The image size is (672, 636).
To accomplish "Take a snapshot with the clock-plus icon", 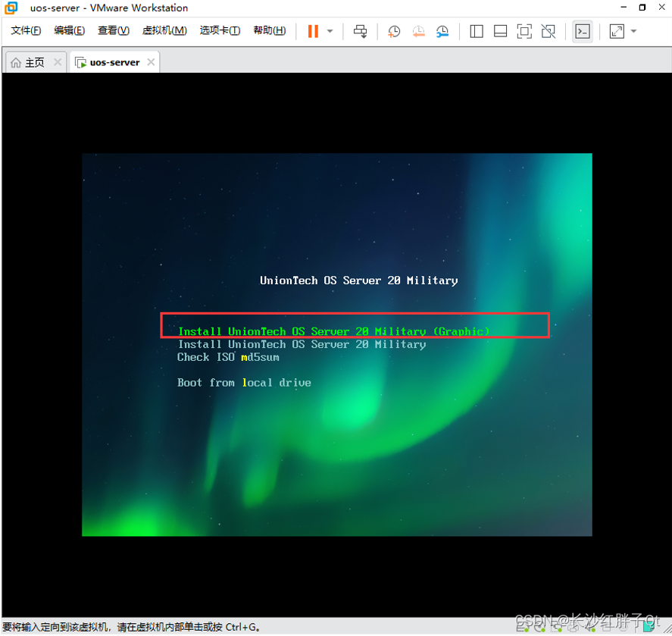I will (394, 31).
